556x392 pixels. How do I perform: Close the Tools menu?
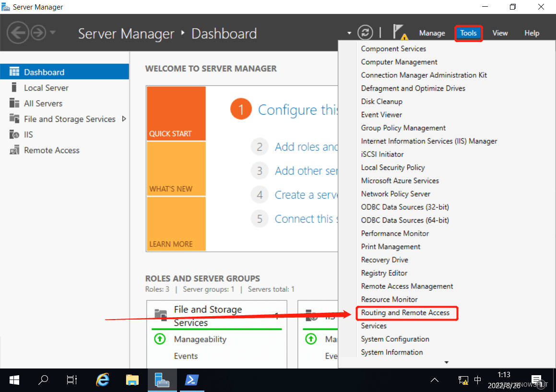(x=468, y=33)
